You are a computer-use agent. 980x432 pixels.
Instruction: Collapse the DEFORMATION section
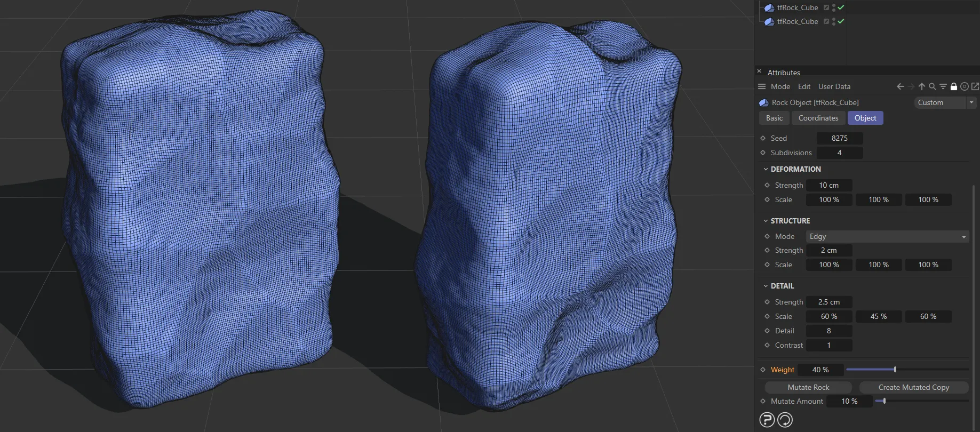coord(766,169)
